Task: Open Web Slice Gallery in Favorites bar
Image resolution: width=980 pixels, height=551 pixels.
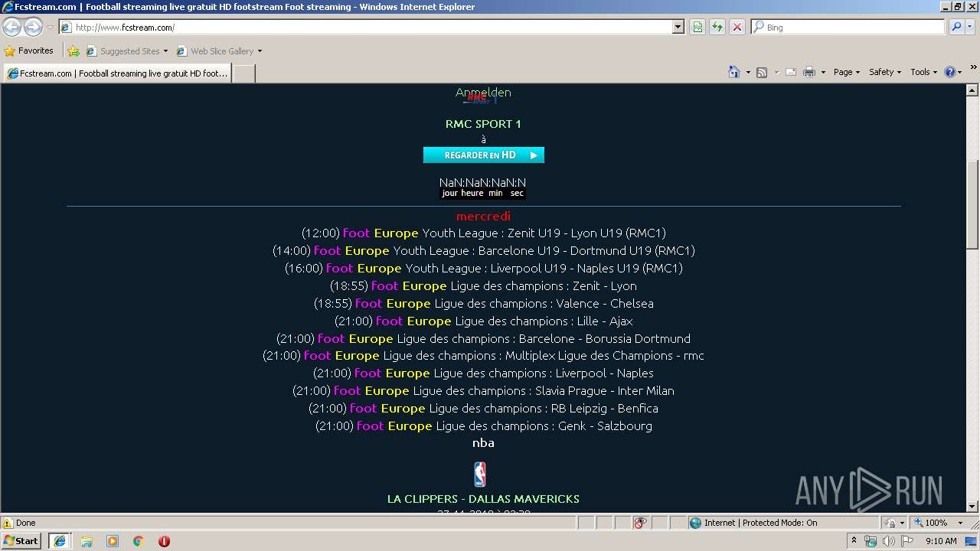Action: pos(219,51)
